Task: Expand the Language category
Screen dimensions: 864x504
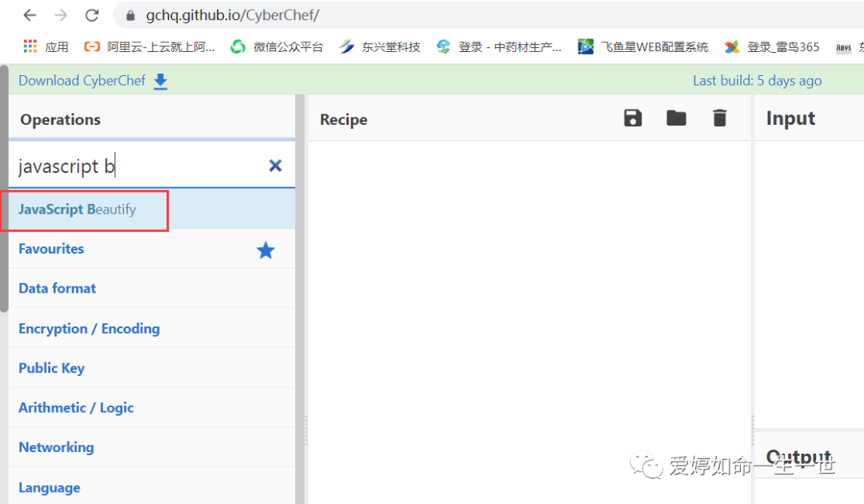Action: click(152, 487)
